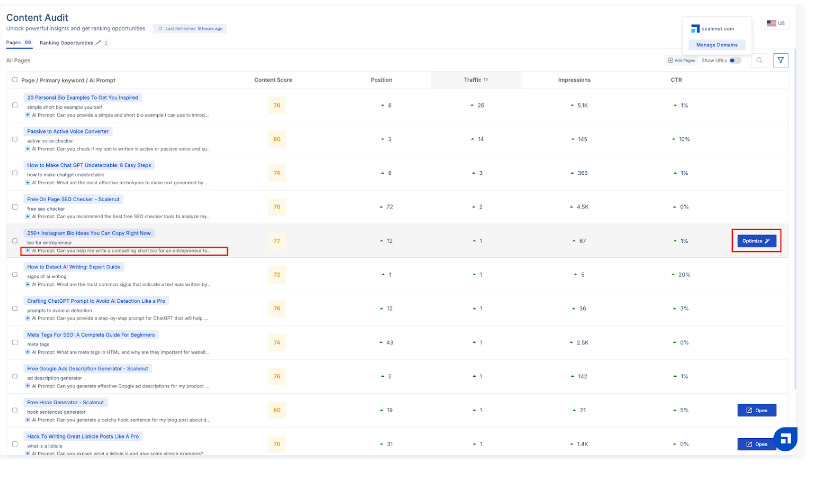The height and width of the screenshot is (478, 818).
Task: Click Optimize for 250+ Instagram Bio Ideas
Action: (756, 241)
